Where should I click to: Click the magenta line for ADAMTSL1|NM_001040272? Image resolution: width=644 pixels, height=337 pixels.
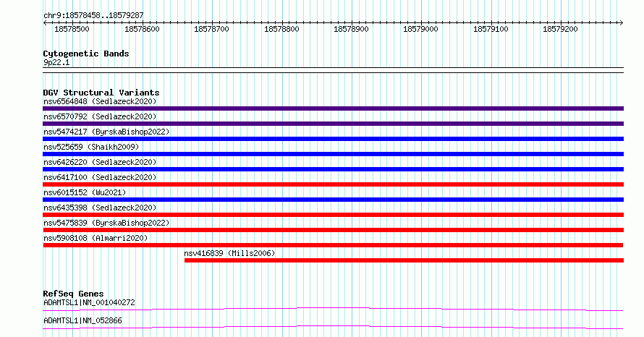[333, 309]
